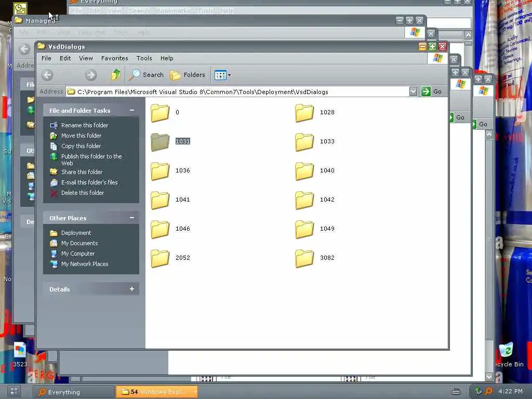Viewport: 532px width, 399px height.
Task: Open the Help menu in VsdDialogs
Action: 167,58
